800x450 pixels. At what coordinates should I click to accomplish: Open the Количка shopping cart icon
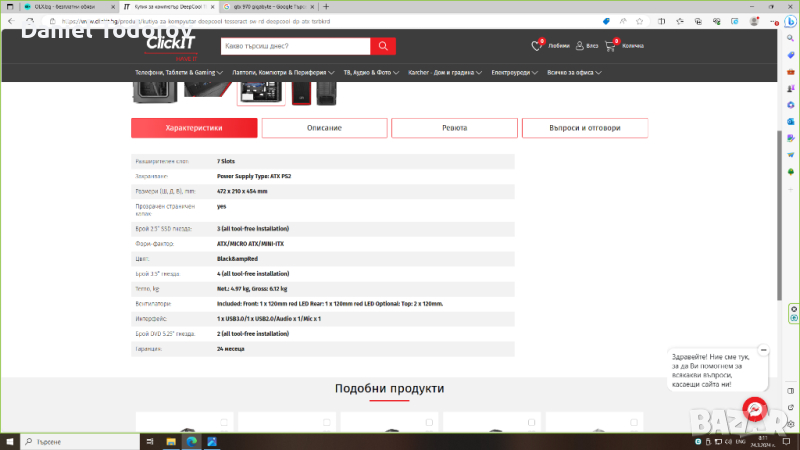pyautogui.click(x=612, y=45)
